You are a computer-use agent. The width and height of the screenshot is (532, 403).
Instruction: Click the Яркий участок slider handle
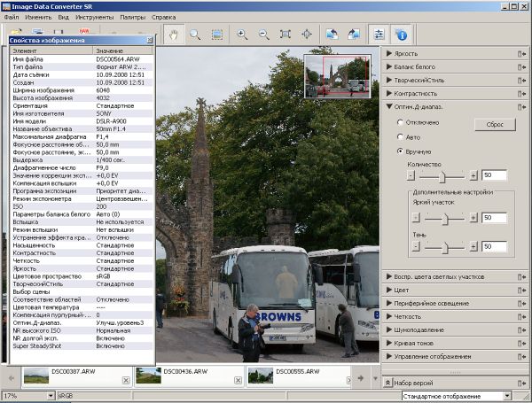pos(445,219)
